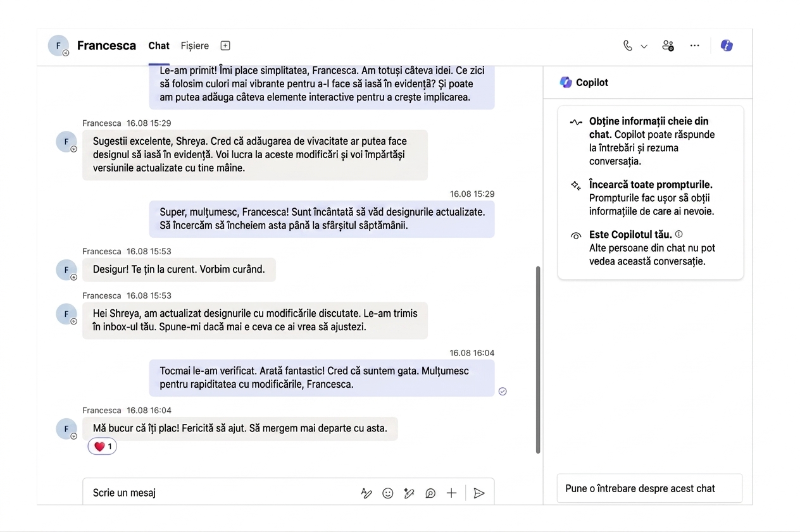Click the Este Copilotul tău text
The image size is (800, 532).
630,235
